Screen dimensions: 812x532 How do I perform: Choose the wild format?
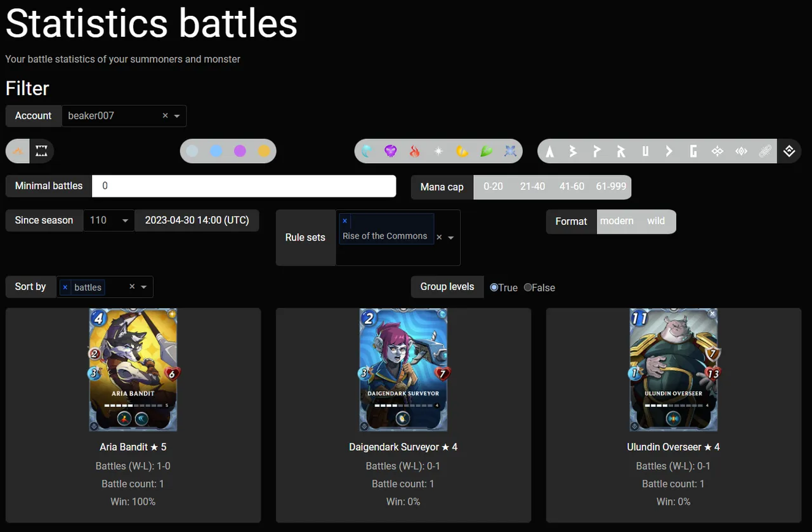point(656,221)
